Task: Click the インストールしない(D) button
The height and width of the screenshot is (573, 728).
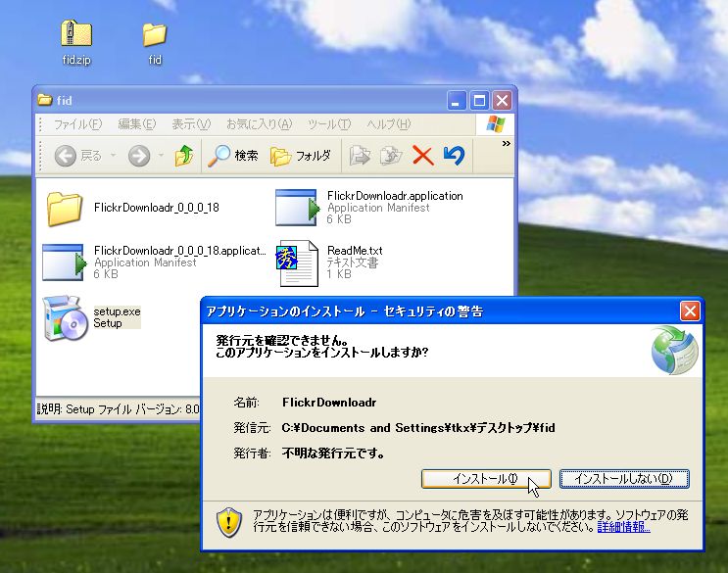Action: (624, 479)
